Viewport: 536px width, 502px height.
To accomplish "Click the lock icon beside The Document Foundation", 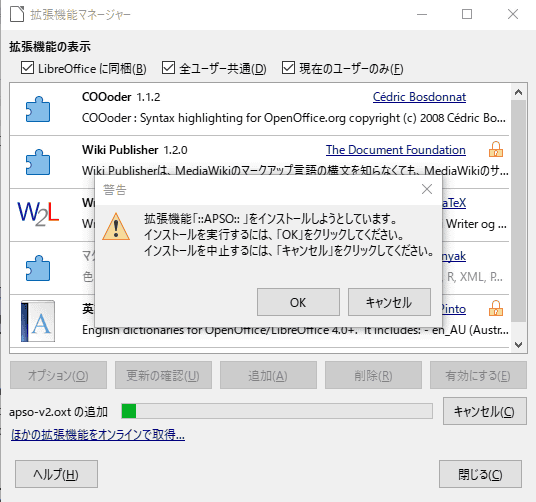I will coord(496,149).
